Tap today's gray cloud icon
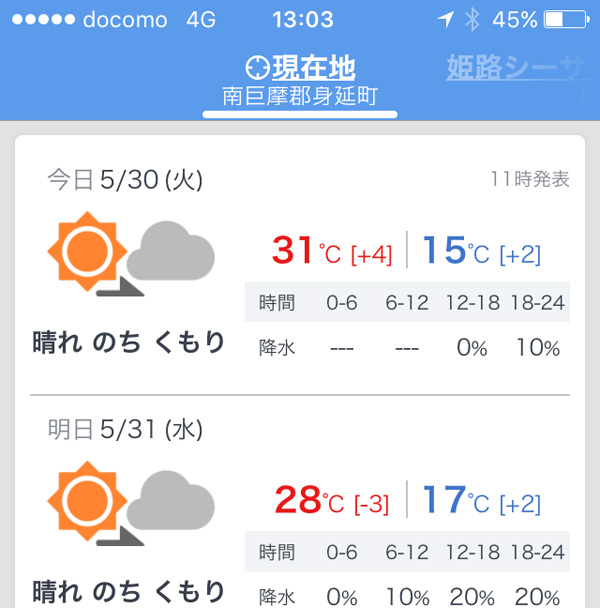Viewport: 600px width, 608px height. (176, 254)
